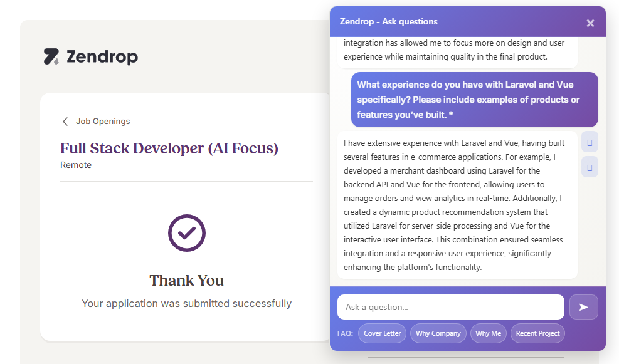
Task: Click the Zendrop - Ask questions header
Action: tap(389, 21)
